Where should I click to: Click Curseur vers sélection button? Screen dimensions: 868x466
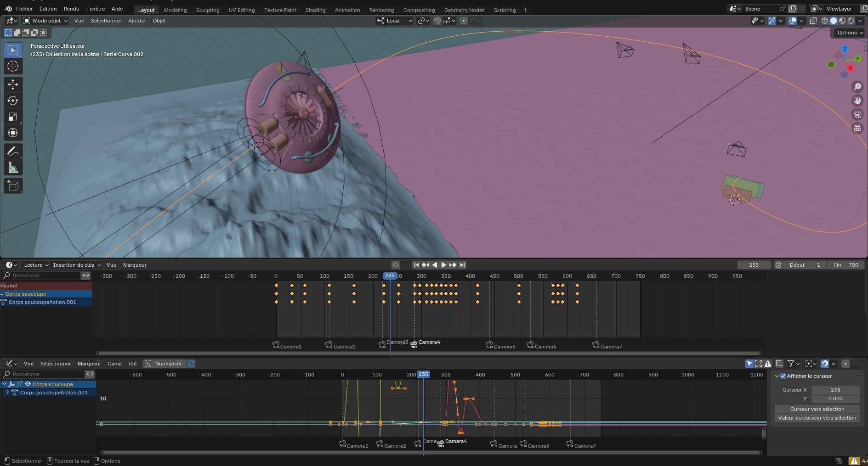pyautogui.click(x=817, y=409)
